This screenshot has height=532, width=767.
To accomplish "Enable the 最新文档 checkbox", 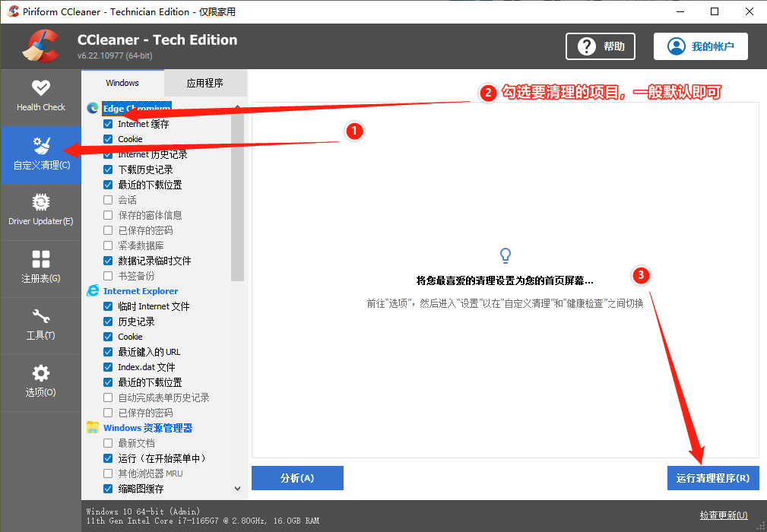I will pos(108,443).
